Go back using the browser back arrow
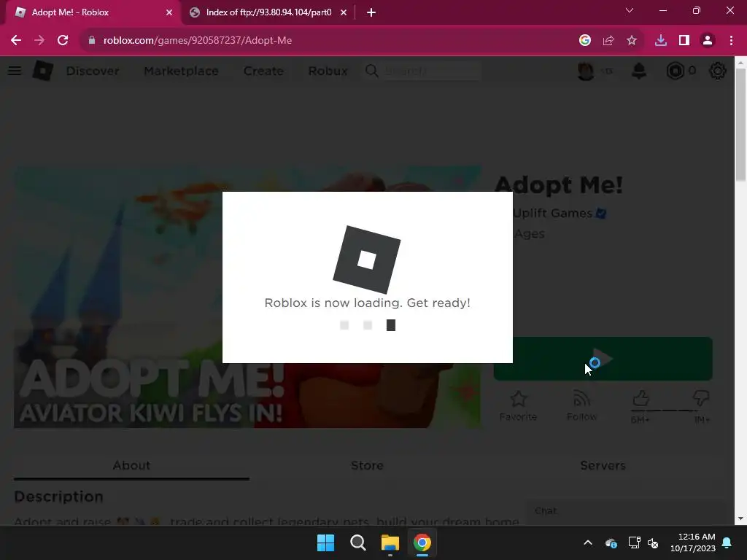 pyautogui.click(x=16, y=41)
